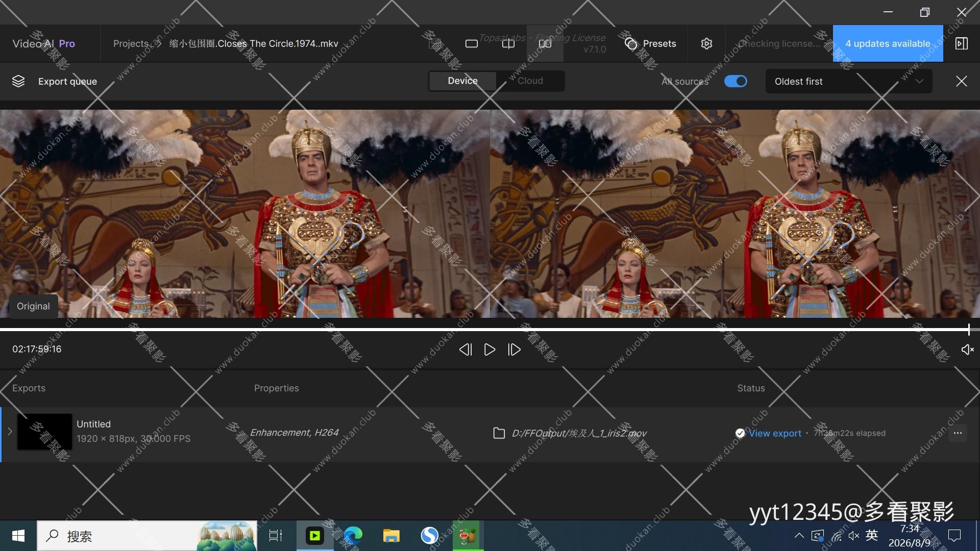Viewport: 980px width, 551px height.
Task: Open Presets
Action: 650,44
